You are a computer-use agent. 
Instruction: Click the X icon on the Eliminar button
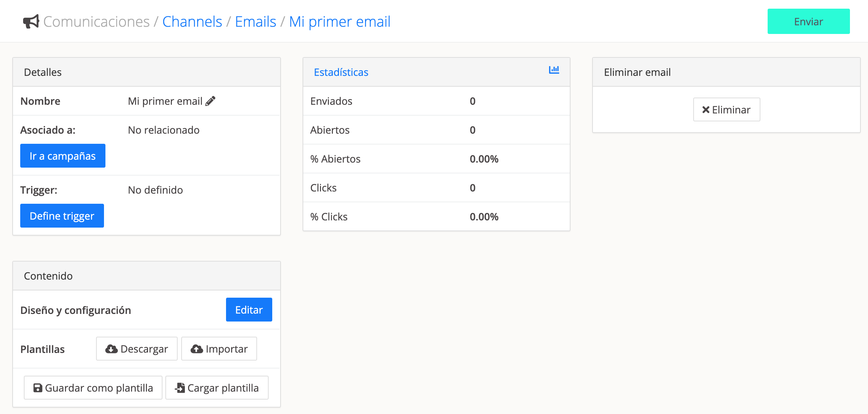pos(706,110)
